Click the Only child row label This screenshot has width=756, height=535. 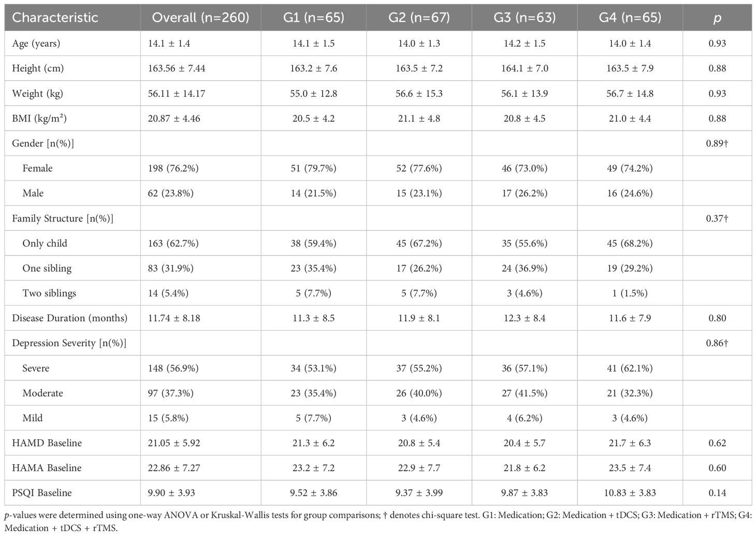45,243
